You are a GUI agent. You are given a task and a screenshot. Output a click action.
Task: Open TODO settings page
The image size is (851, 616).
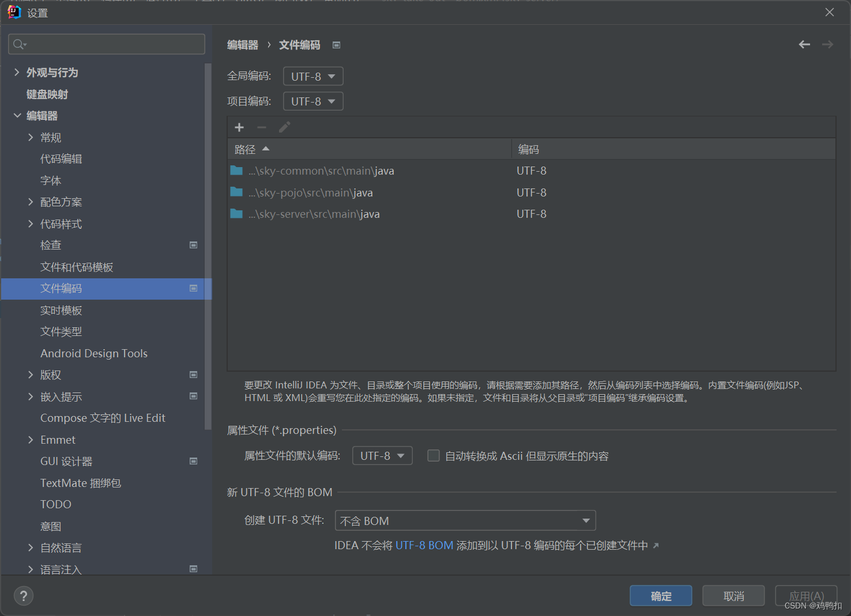pyautogui.click(x=56, y=504)
